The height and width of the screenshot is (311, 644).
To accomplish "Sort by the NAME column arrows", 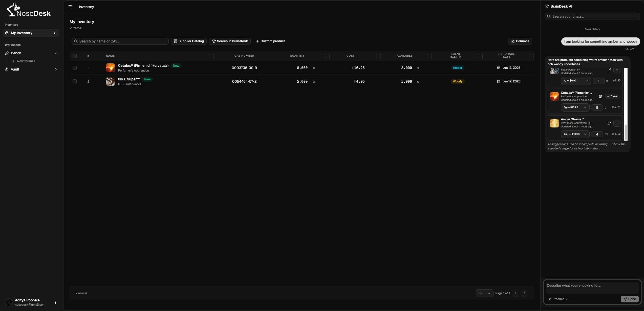I will [x=210, y=56].
